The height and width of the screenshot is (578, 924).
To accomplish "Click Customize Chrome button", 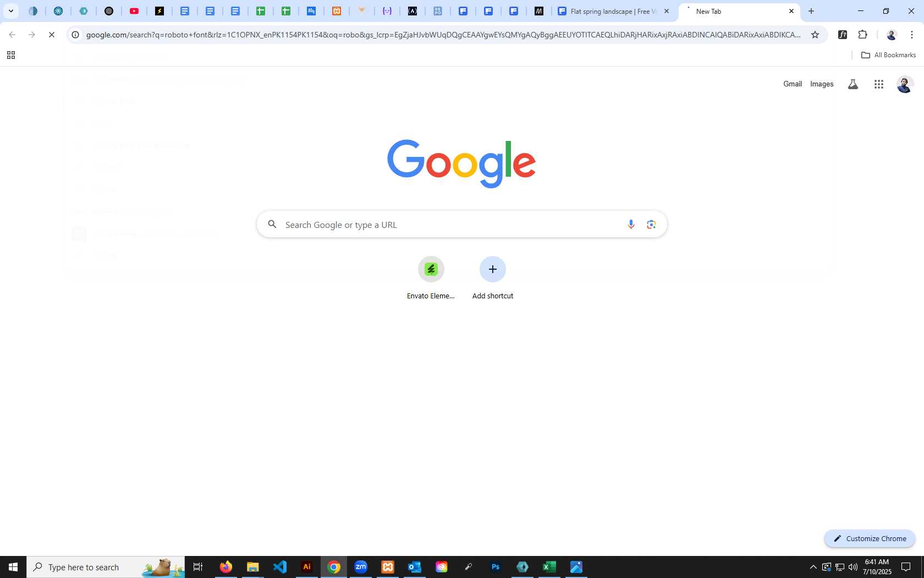I will 870,538.
